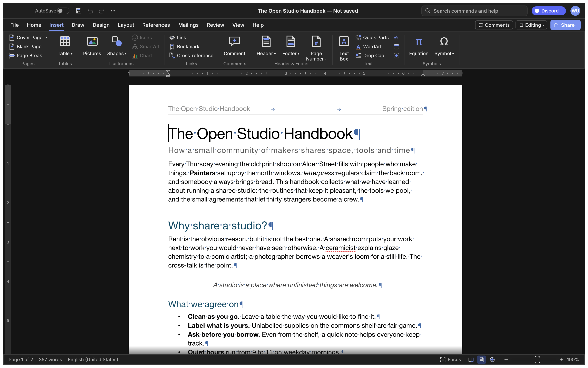588x368 pixels.
Task: Switch to the Home tab
Action: pyautogui.click(x=34, y=25)
